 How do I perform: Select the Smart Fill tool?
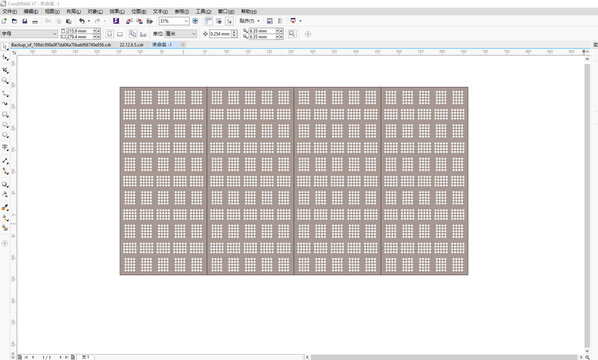(5, 228)
